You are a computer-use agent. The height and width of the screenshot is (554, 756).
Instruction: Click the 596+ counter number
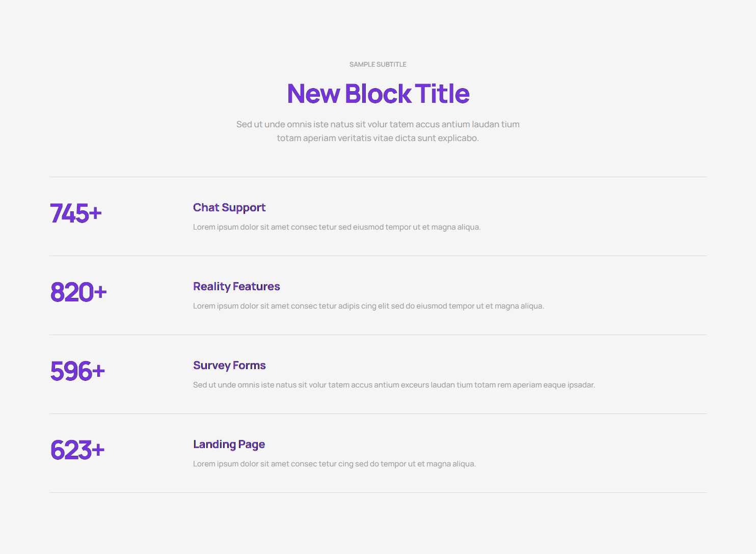pyautogui.click(x=77, y=371)
